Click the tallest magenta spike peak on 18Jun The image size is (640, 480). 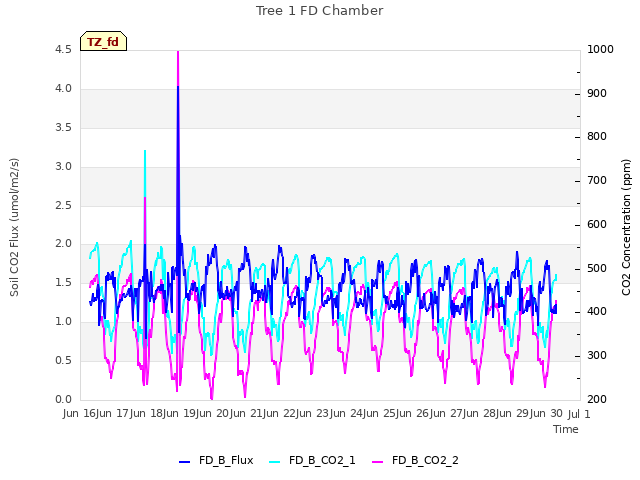point(178,52)
